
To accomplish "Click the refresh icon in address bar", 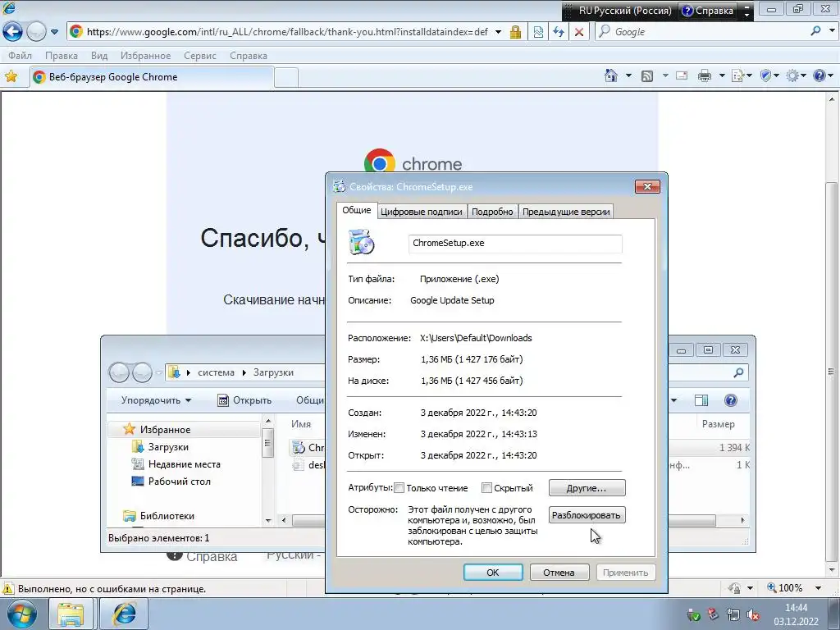I will (559, 32).
